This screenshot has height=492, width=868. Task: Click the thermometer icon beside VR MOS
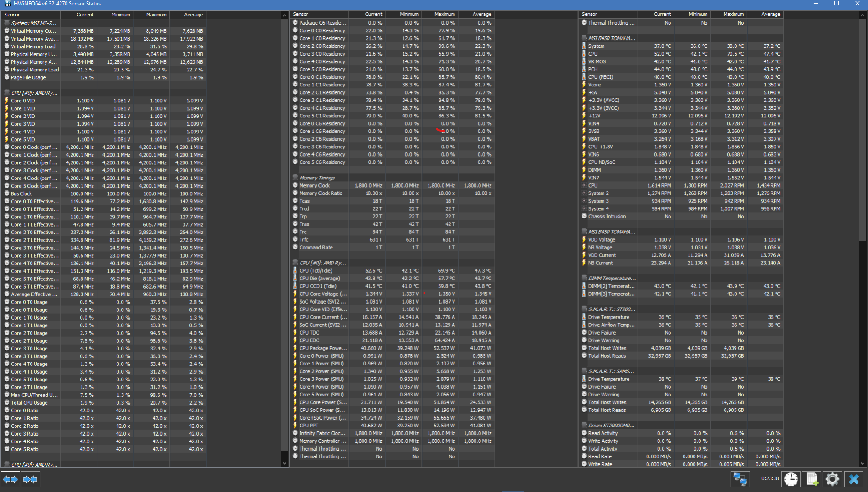click(584, 61)
